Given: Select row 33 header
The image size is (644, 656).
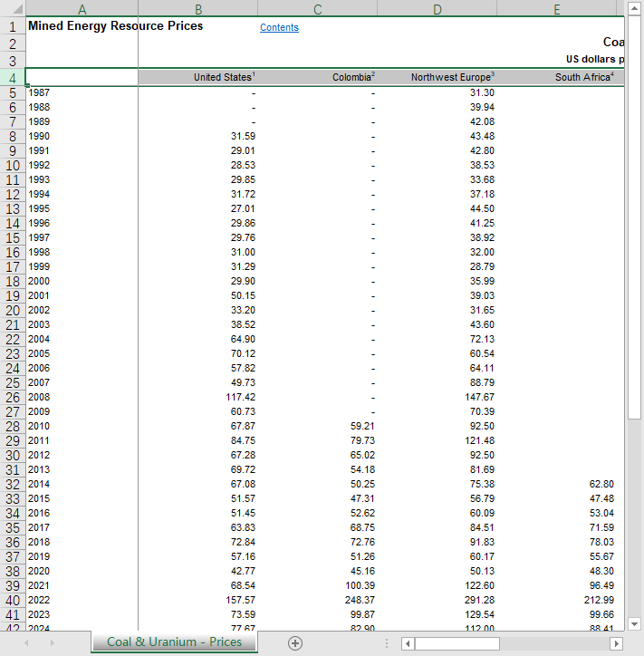Looking at the screenshot, I should pyautogui.click(x=13, y=498).
